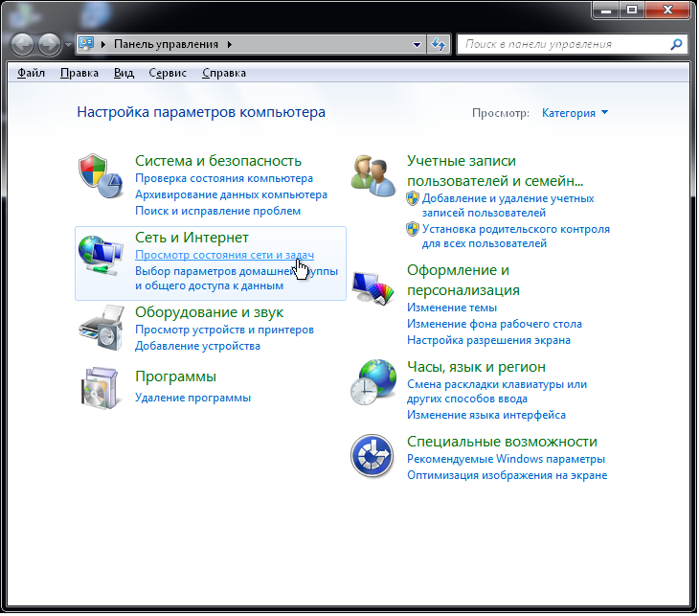Click the Clock, Language and Region globe icon
Image resolution: width=699 pixels, height=616 pixels.
pos(372,381)
